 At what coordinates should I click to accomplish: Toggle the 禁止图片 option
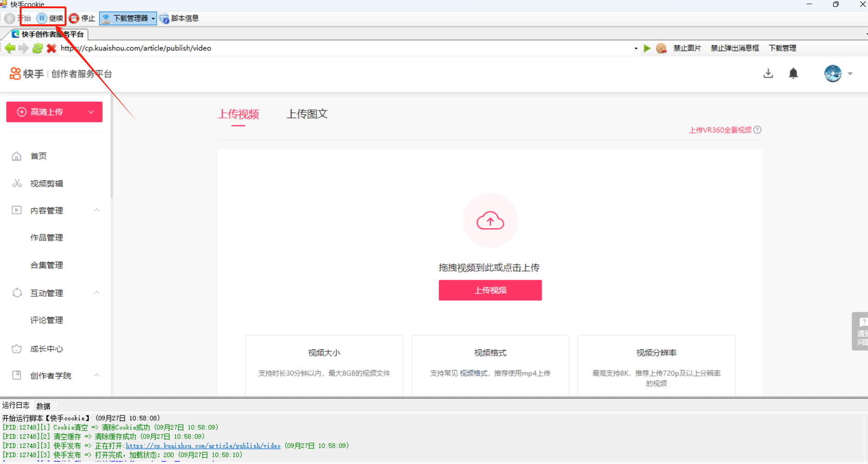(x=687, y=48)
